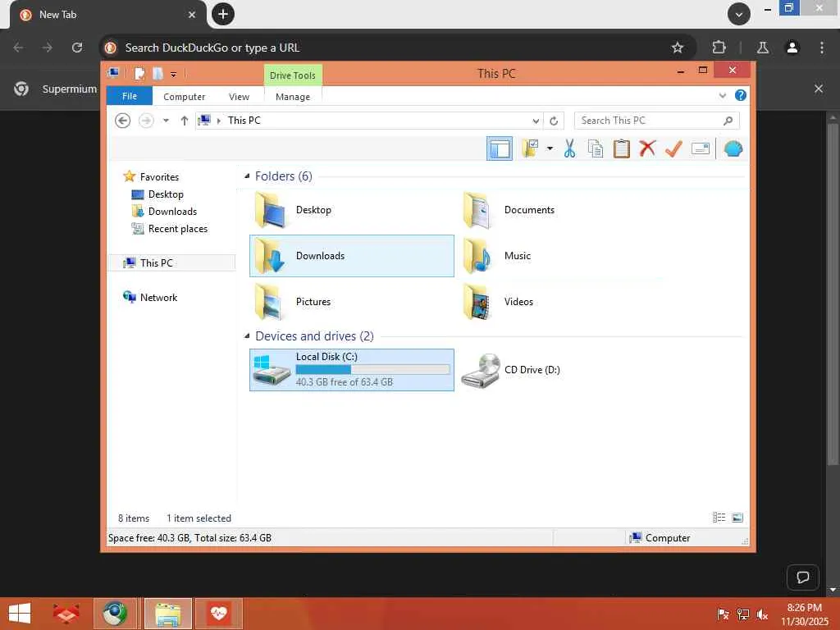
Task: Click the Copy icon in toolbar
Action: 596,148
